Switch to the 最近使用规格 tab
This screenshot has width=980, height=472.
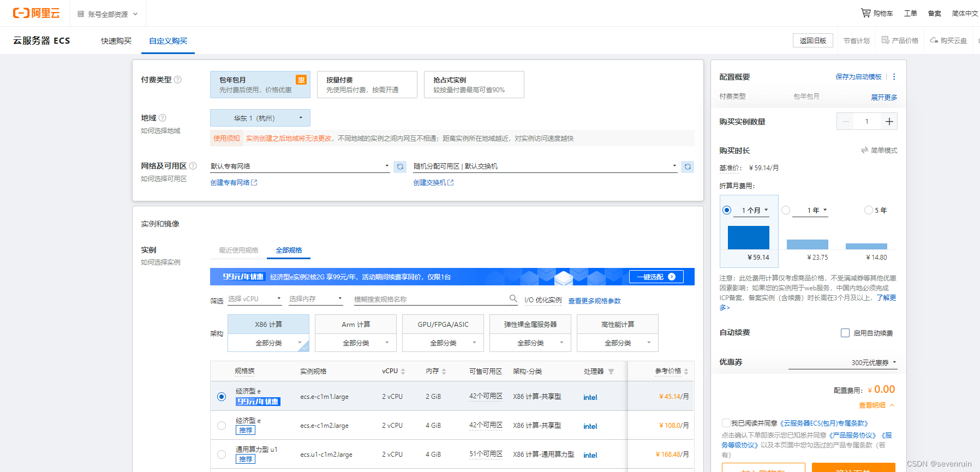238,250
